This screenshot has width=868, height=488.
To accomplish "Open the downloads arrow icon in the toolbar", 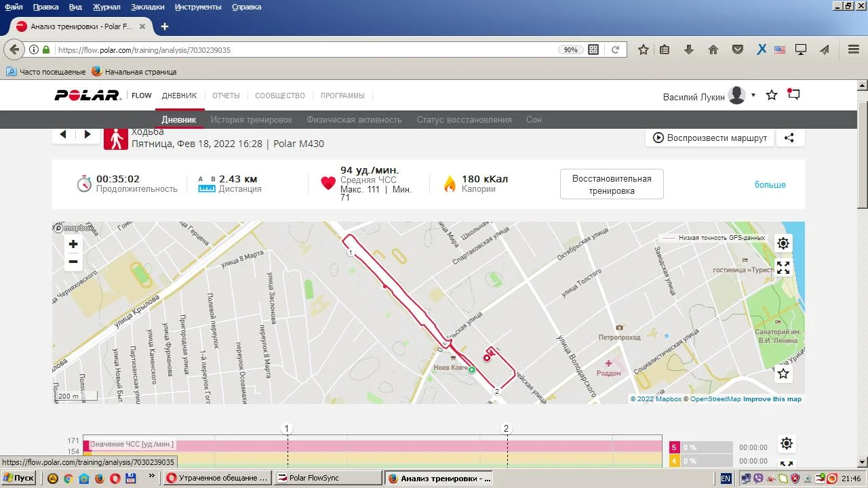I will 689,49.
